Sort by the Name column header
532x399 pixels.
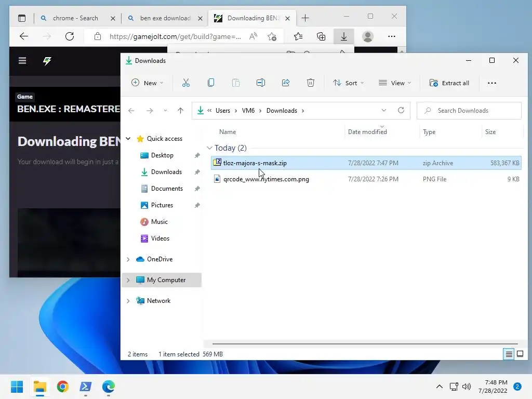click(x=228, y=132)
